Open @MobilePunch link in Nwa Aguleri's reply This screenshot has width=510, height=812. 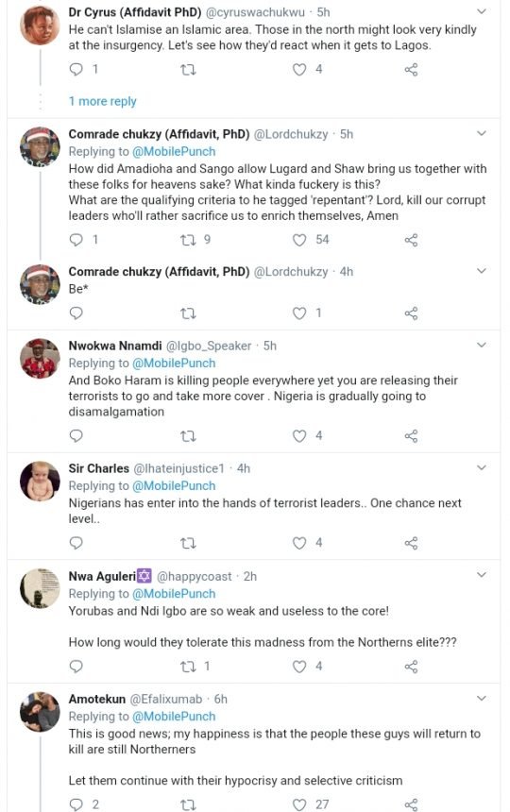pyautogui.click(x=174, y=594)
